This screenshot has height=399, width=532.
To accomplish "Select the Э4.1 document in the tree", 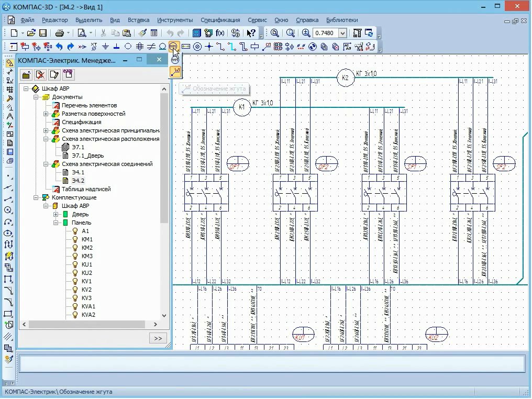I will click(78, 172).
